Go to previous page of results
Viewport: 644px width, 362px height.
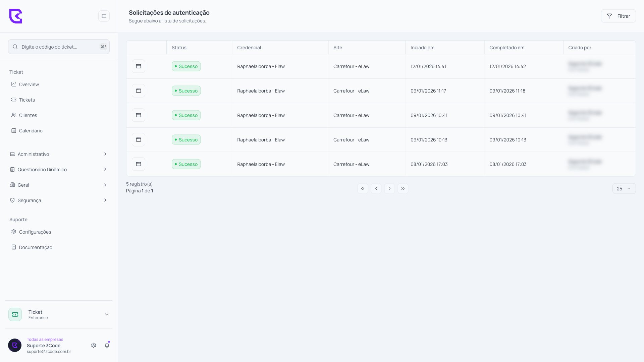376,189
